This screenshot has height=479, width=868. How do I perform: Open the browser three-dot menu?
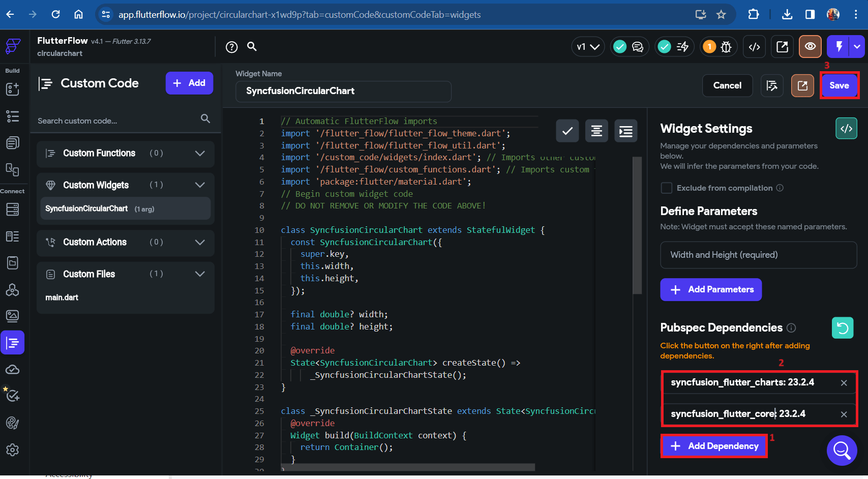pos(856,14)
